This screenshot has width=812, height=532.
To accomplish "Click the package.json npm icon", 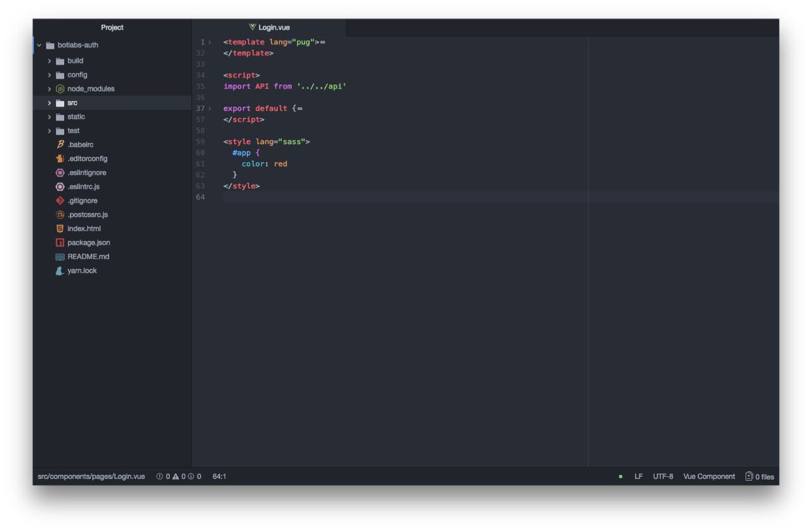I will [x=60, y=242].
